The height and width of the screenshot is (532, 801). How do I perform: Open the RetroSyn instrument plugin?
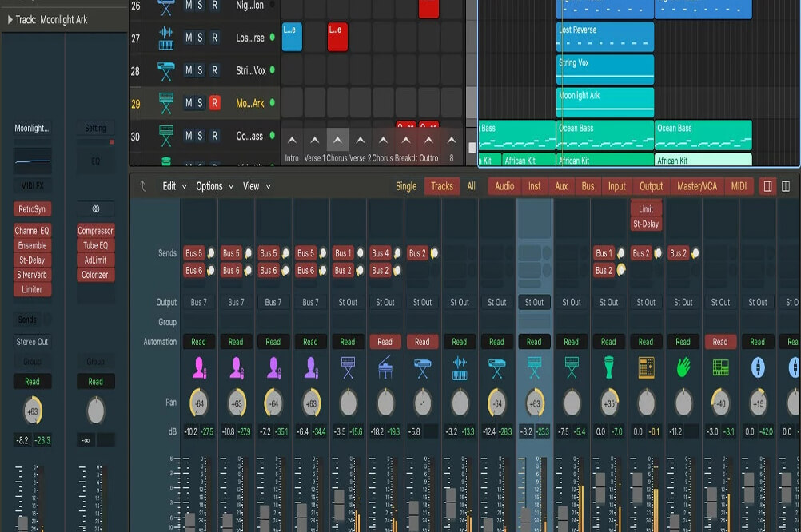(x=32, y=210)
